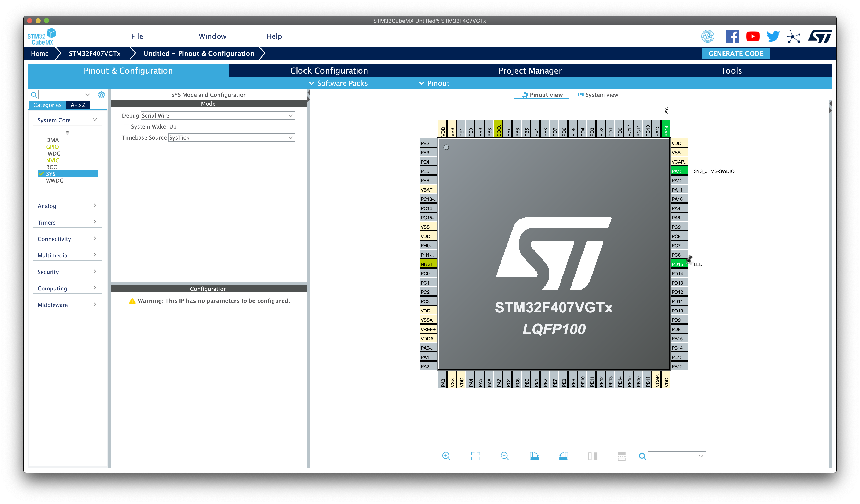
Task: Click the green PD15 LED pin
Action: 678,264
